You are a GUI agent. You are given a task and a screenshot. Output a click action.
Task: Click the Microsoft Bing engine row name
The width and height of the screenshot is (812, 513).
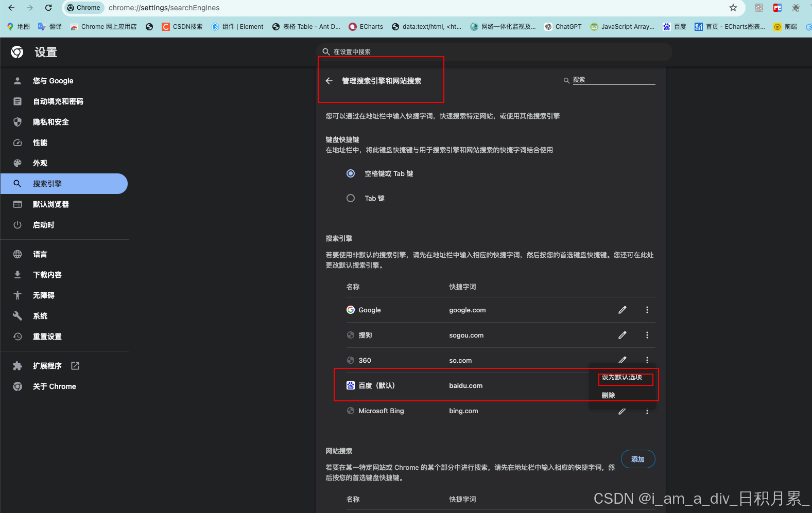381,411
